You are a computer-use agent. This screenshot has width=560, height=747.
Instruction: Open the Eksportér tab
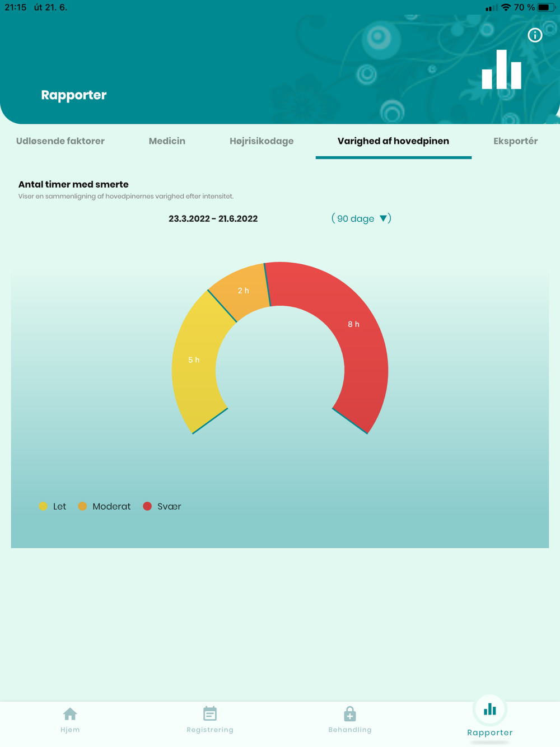(516, 141)
